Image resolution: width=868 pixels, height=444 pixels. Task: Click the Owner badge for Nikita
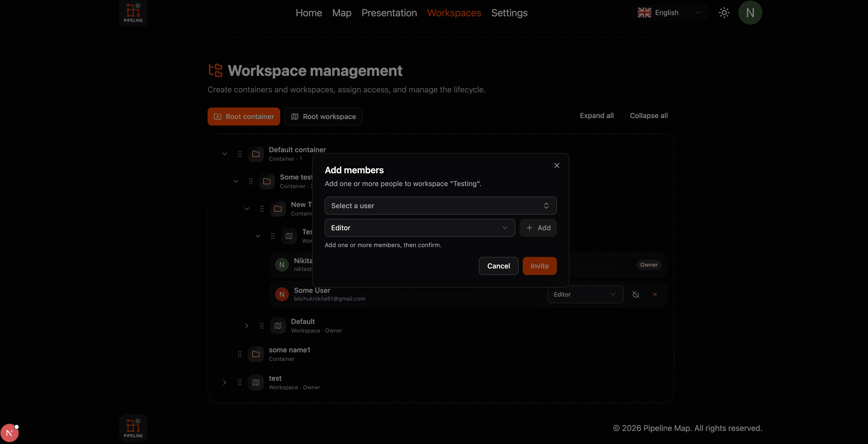(649, 265)
